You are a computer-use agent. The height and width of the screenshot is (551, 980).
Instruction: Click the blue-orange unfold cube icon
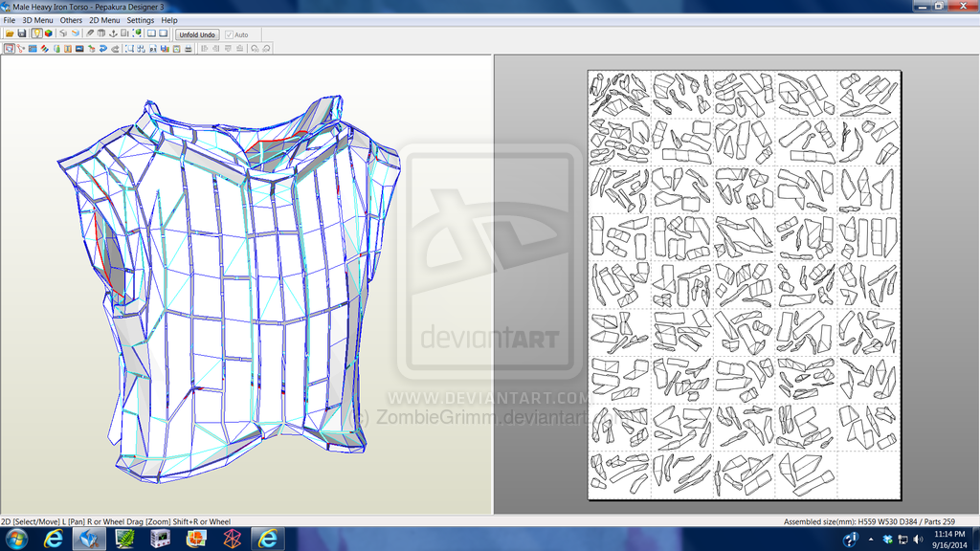point(76,33)
